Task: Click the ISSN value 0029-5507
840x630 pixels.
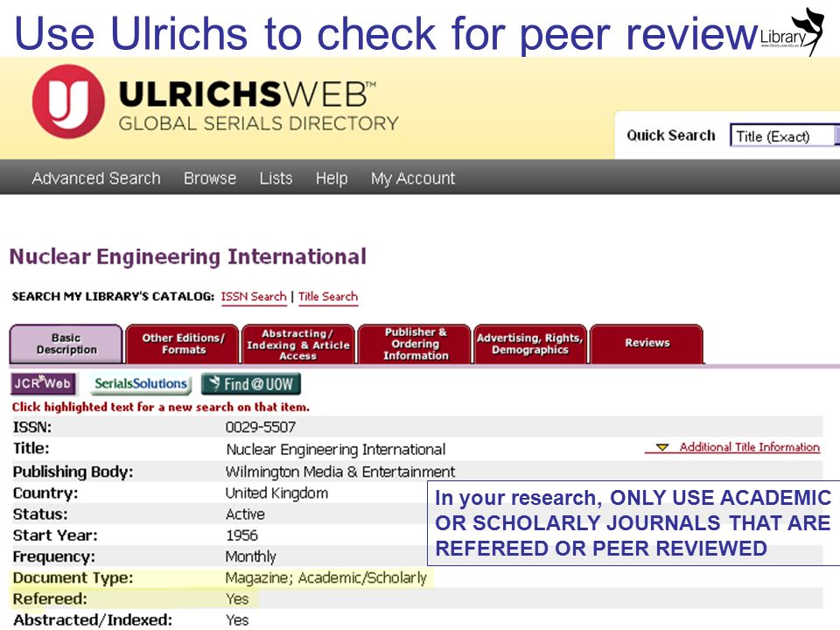Action: [261, 427]
